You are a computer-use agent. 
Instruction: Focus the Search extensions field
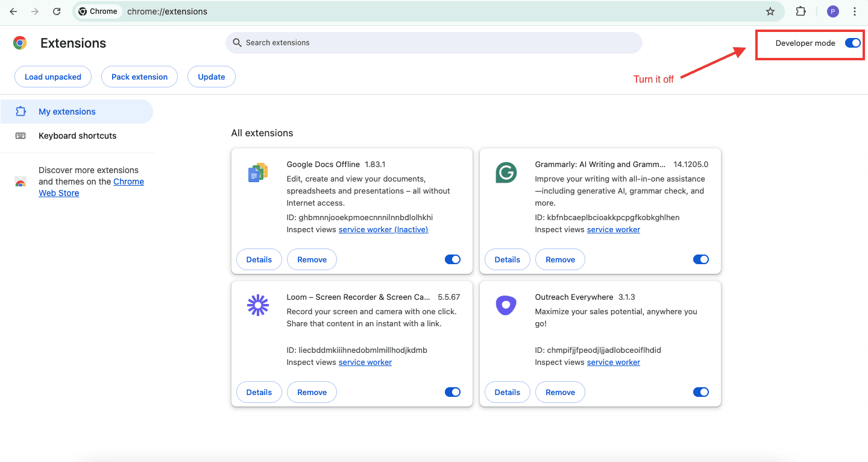click(x=434, y=43)
